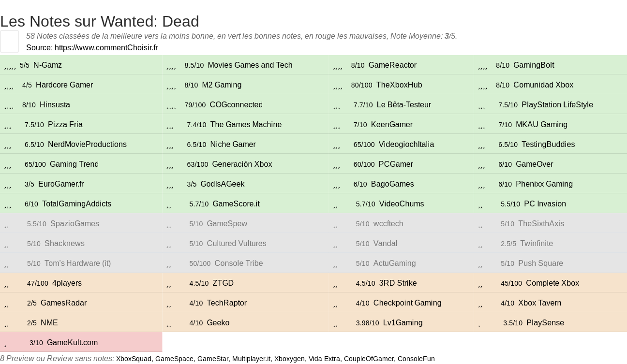The height and width of the screenshot is (364, 627).
Task: Open EuroGamer.fr review
Action: (61, 184)
